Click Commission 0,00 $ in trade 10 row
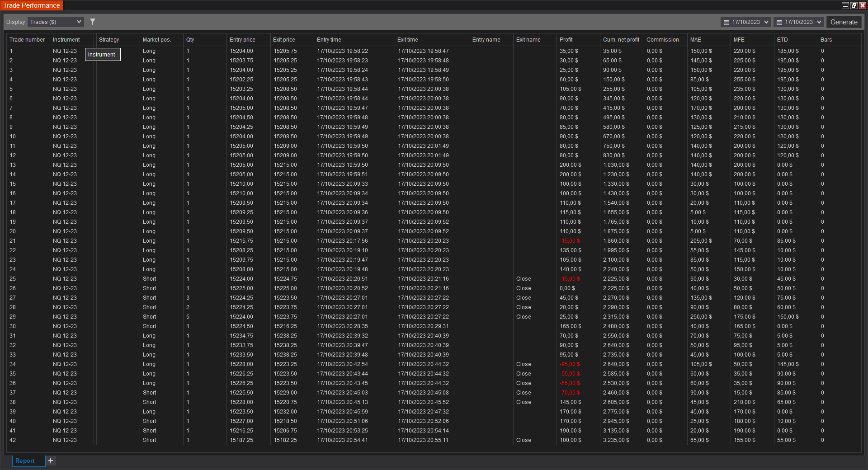 (655, 136)
